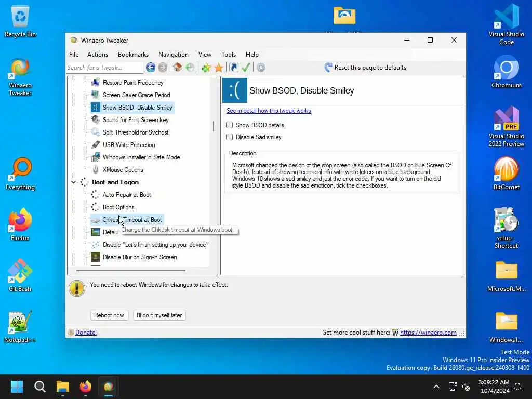Click the Forward navigation arrow in toolbar

coord(163,68)
